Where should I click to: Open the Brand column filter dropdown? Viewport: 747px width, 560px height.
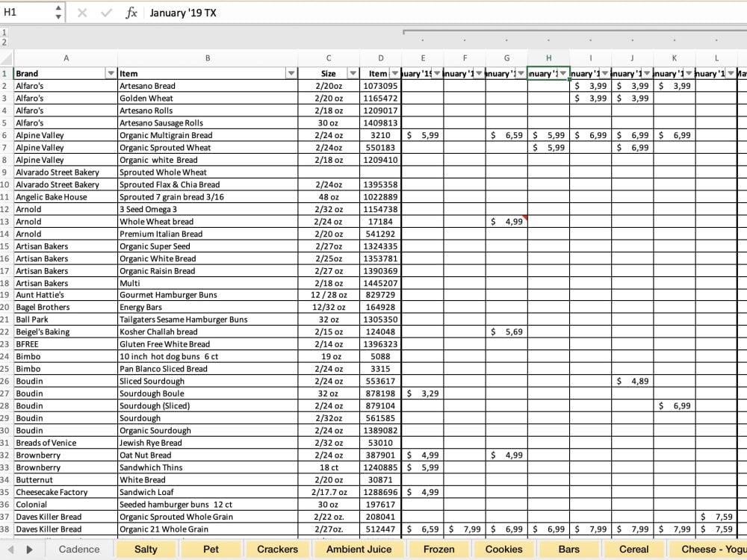click(111, 72)
